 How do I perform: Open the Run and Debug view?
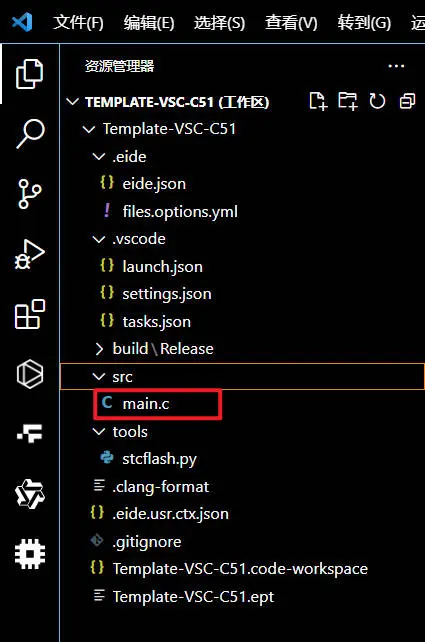click(x=29, y=254)
